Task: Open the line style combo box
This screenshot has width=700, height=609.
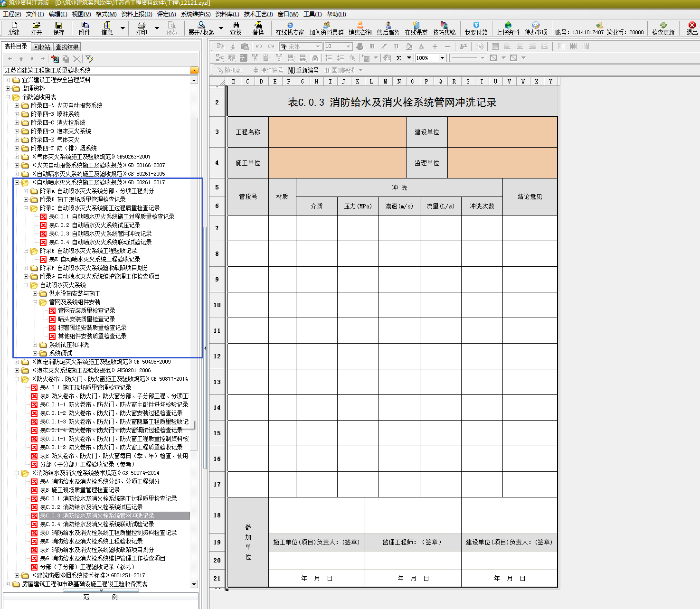Action: 468,58
